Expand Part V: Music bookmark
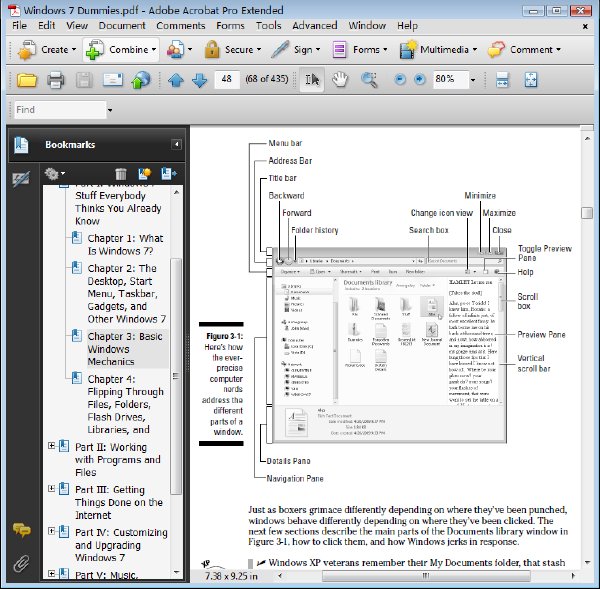 click(51, 573)
